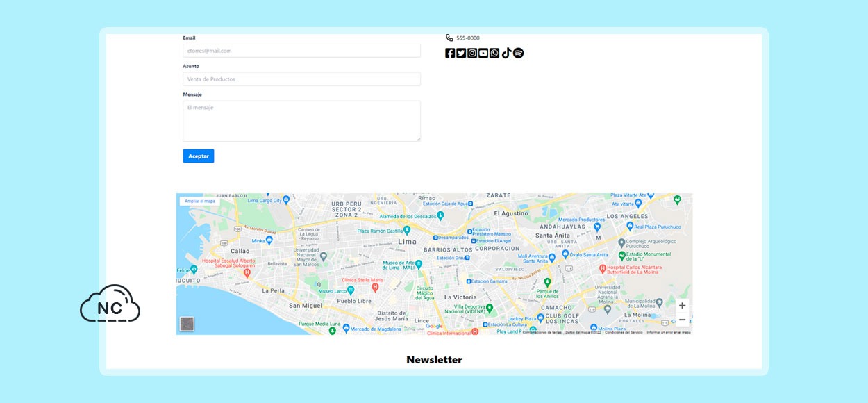Screen dimensions: 868x403
Task: Click the Clinica Stella Maris hospital pin
Action: point(375,286)
